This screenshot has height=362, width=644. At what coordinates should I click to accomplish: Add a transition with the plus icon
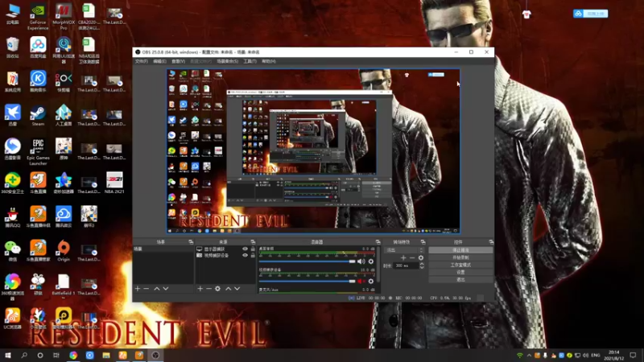(403, 257)
